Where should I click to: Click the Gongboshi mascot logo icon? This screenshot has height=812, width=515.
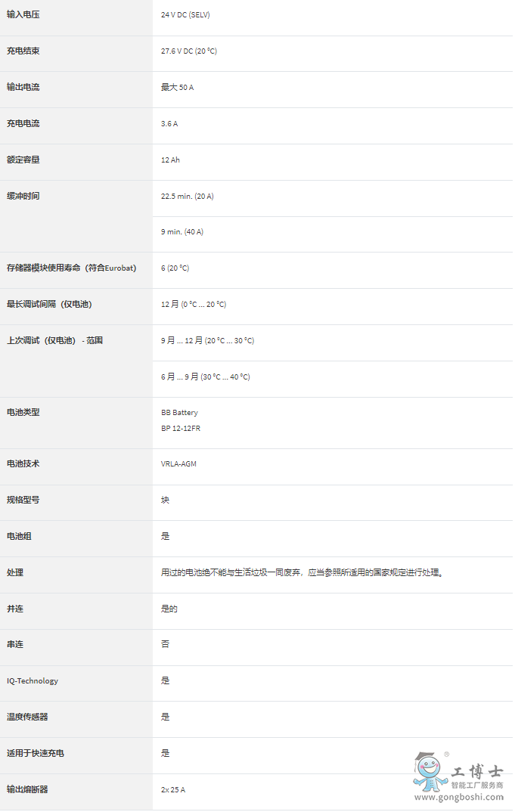(430, 771)
